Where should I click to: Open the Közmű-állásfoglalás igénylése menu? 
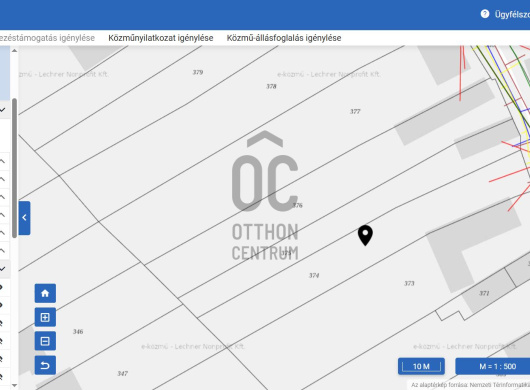pyautogui.click(x=284, y=38)
